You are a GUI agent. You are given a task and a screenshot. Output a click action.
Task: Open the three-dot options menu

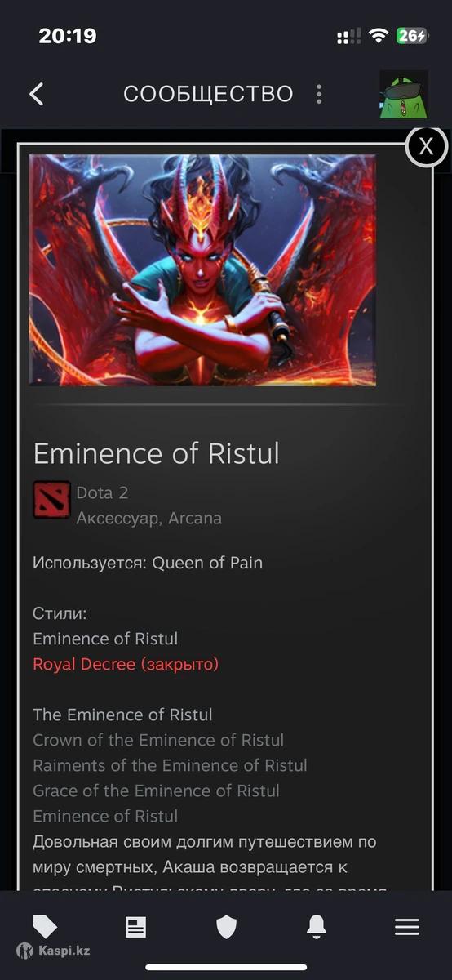click(x=319, y=94)
